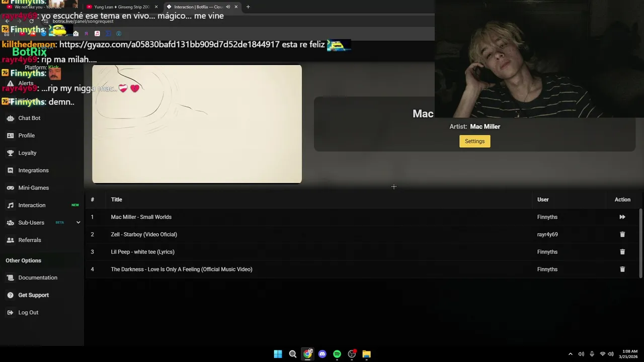The width and height of the screenshot is (644, 362).
Task: Open Spotify from the taskbar
Action: click(x=337, y=354)
